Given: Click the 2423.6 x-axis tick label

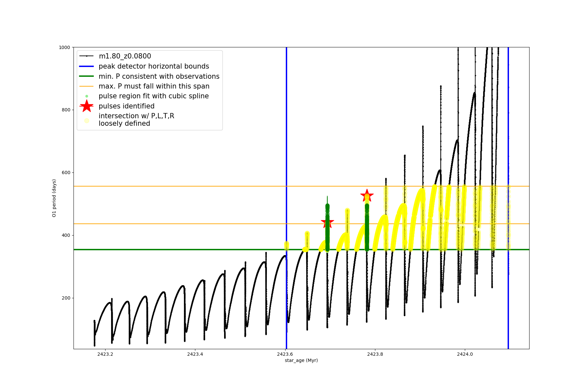Looking at the screenshot, I should pos(285,354).
